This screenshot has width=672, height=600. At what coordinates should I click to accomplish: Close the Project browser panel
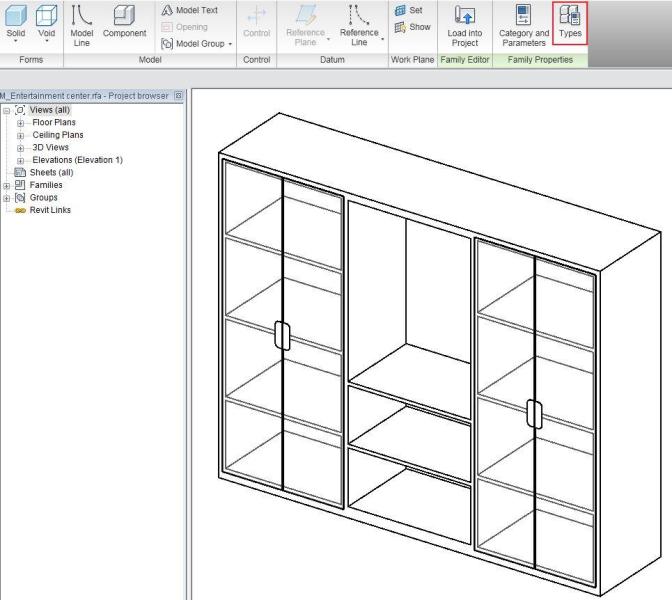coord(179,96)
